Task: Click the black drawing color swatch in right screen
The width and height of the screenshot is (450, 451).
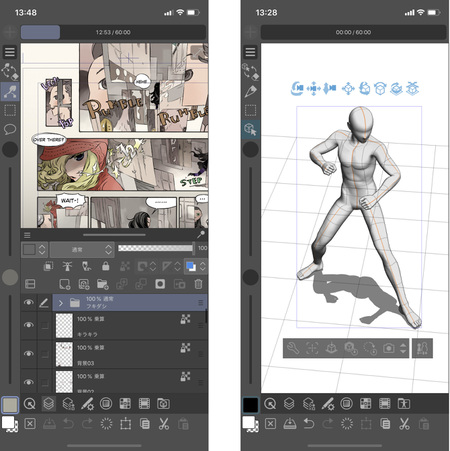Action: coord(250,405)
